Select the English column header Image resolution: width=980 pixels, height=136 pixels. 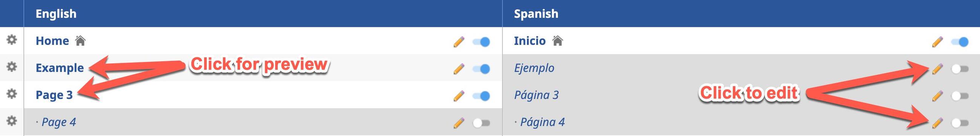56,14
